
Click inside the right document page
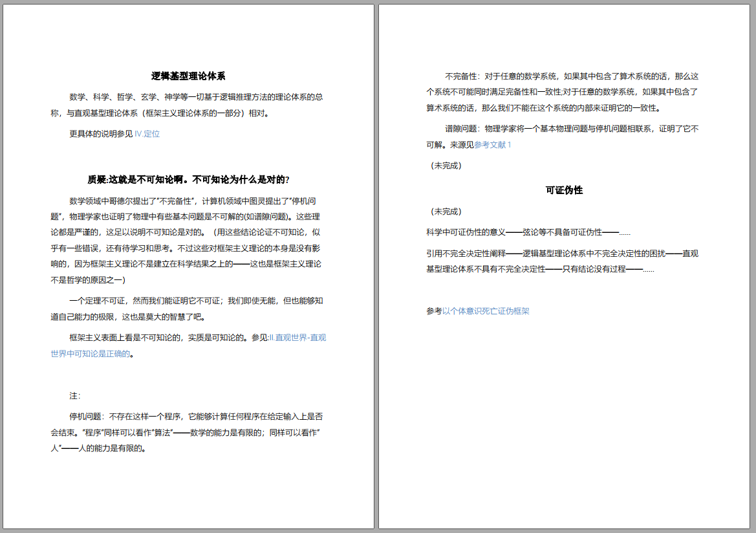564,420
